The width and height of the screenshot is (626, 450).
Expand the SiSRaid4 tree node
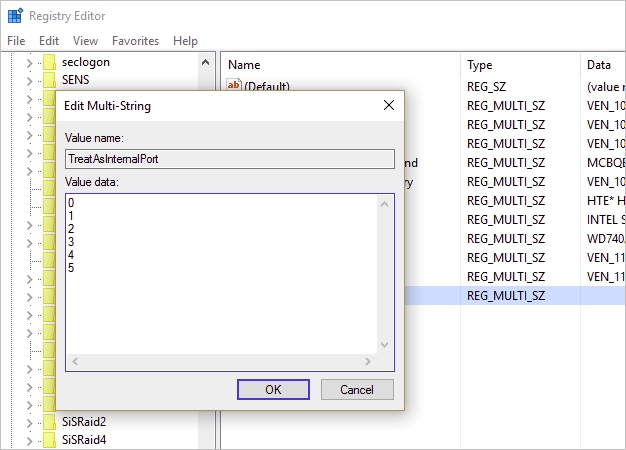[x=29, y=441]
